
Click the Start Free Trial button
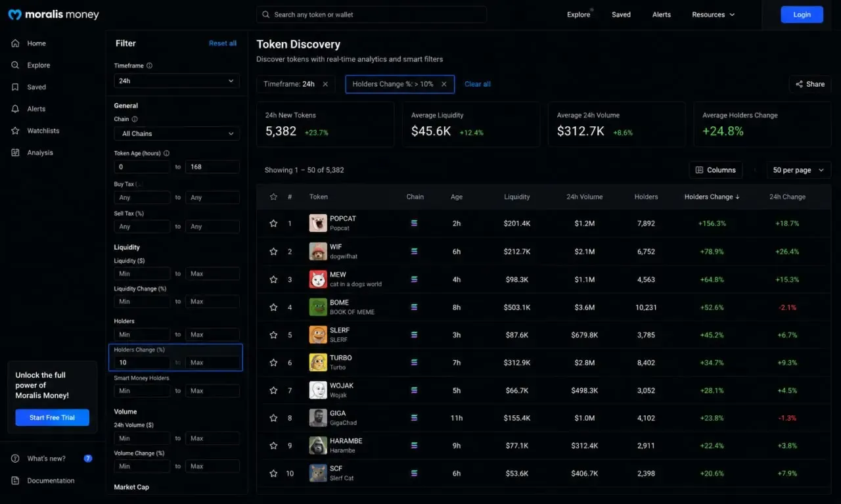point(53,417)
